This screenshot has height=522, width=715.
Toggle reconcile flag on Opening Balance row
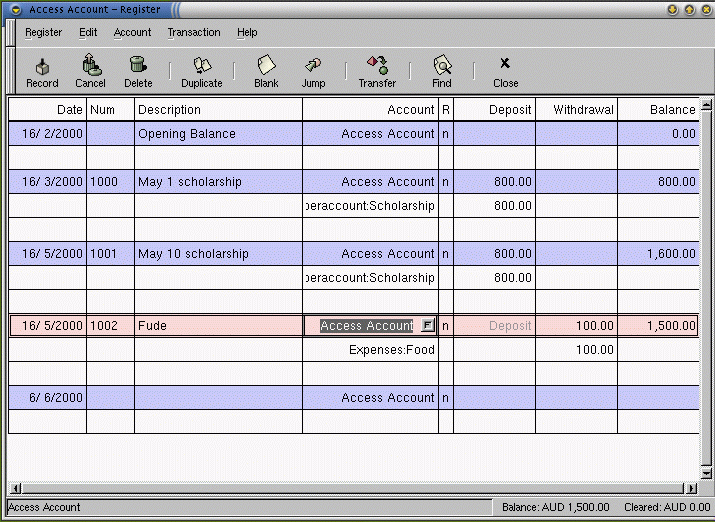point(445,134)
